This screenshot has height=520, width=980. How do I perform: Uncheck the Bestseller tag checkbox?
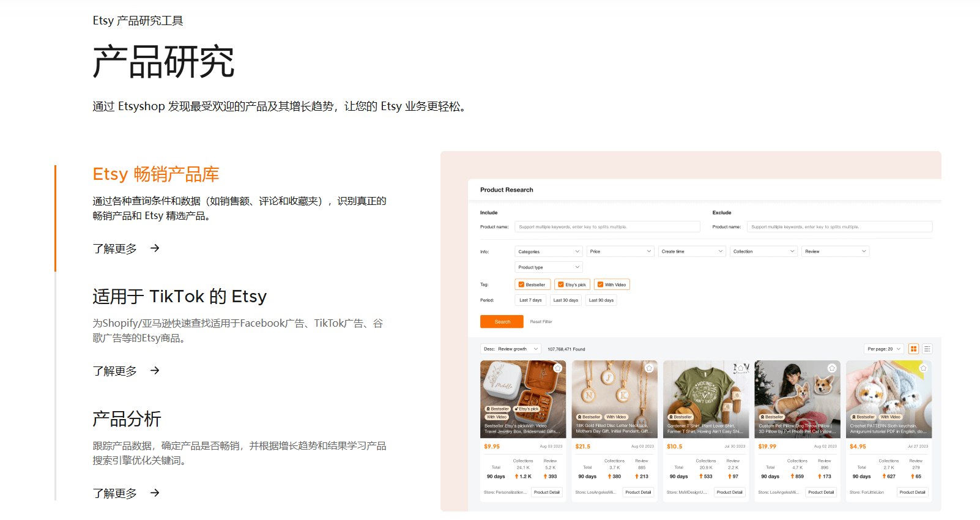coord(521,284)
